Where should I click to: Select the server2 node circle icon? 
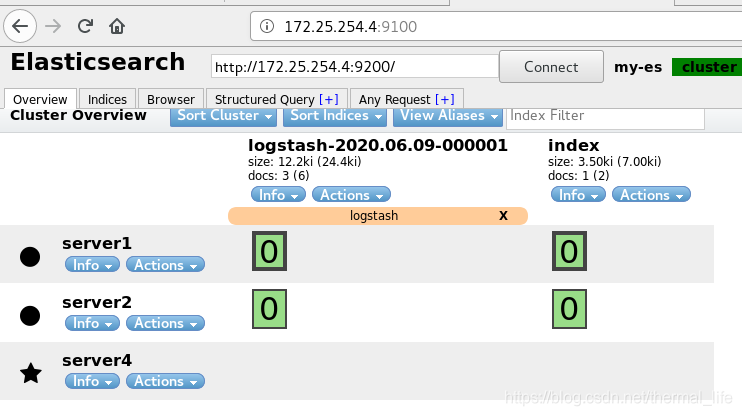tap(30, 316)
